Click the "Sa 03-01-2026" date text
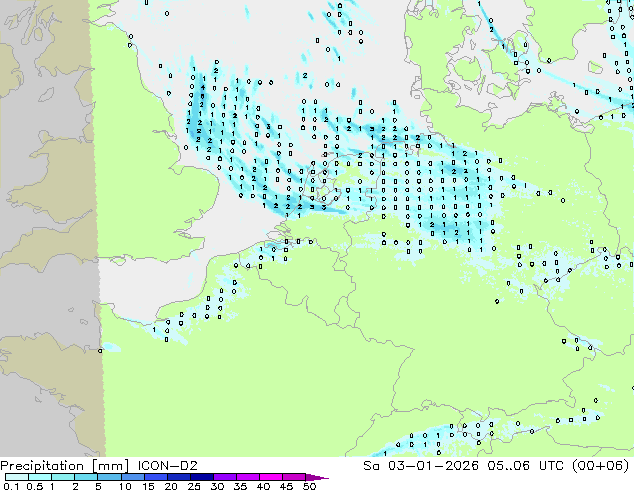Image resolution: width=634 pixels, height=490 pixels. [x=421, y=466]
